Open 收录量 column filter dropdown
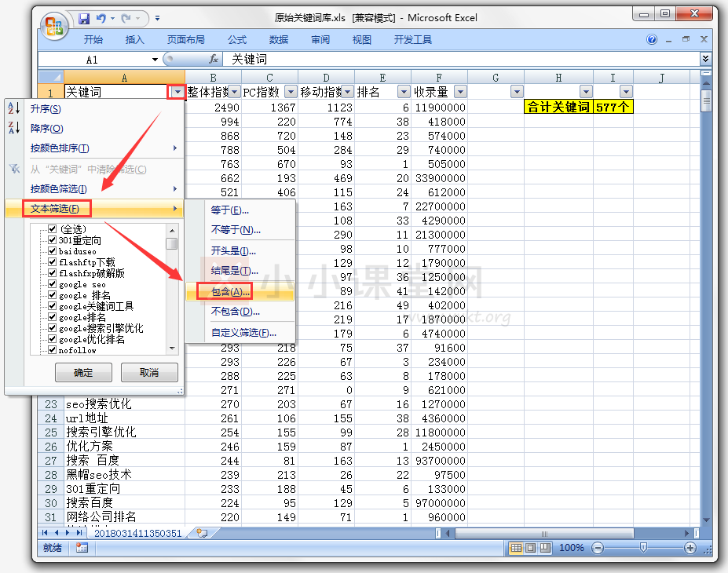The image size is (728, 573). pos(460,92)
